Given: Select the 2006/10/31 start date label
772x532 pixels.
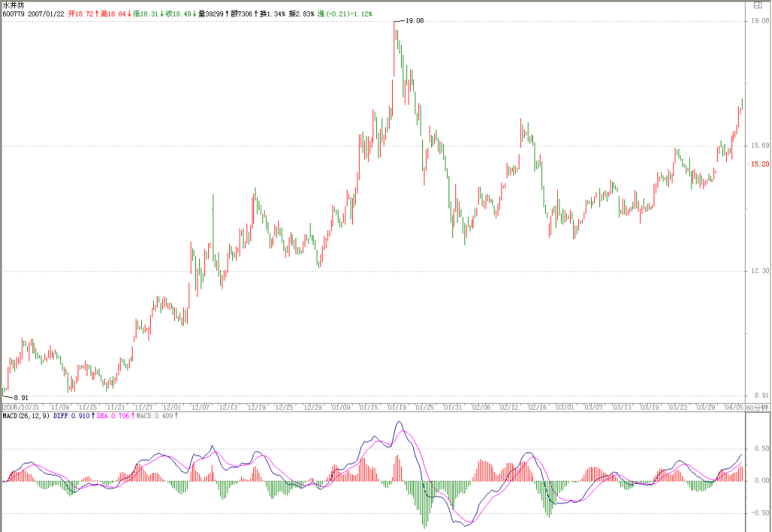Looking at the screenshot, I should coord(20,408).
